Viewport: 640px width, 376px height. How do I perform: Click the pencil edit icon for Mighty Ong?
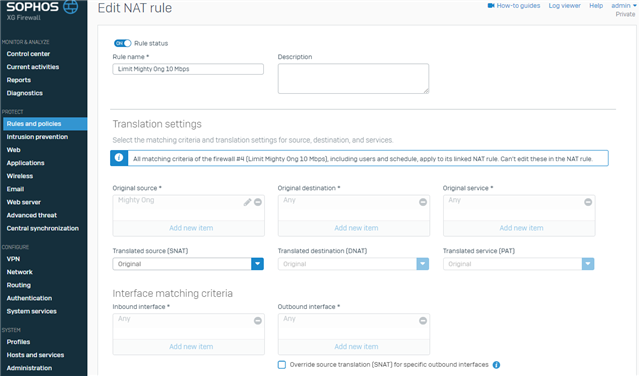coord(247,202)
